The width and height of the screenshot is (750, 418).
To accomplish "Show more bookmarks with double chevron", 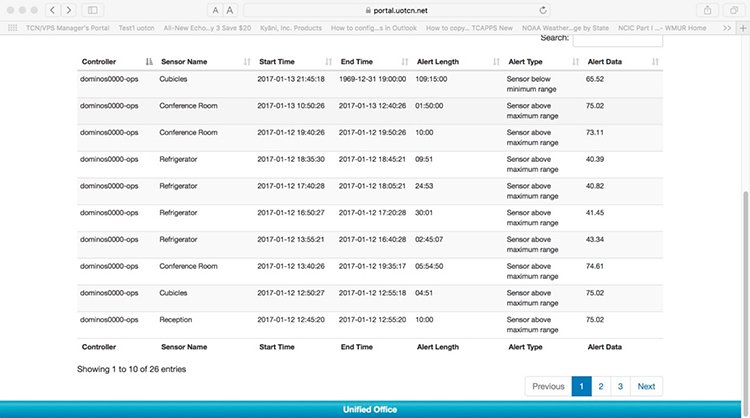I will [727, 28].
